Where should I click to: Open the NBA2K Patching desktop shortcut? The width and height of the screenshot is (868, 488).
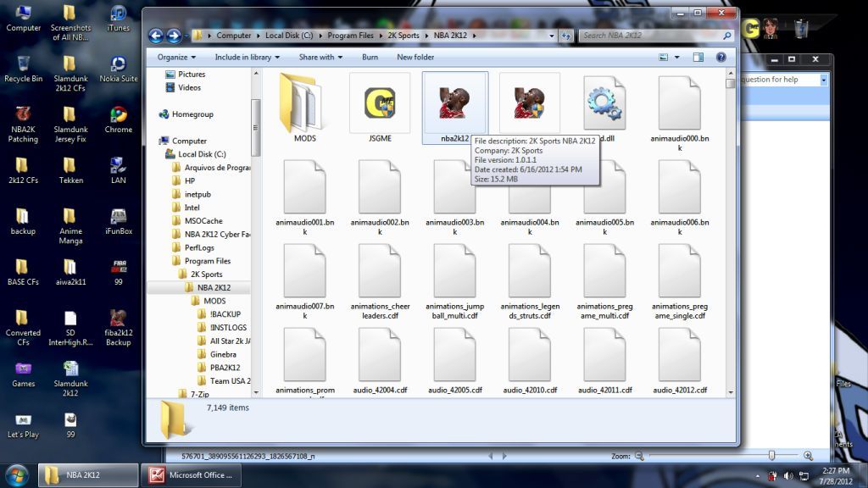click(x=23, y=125)
